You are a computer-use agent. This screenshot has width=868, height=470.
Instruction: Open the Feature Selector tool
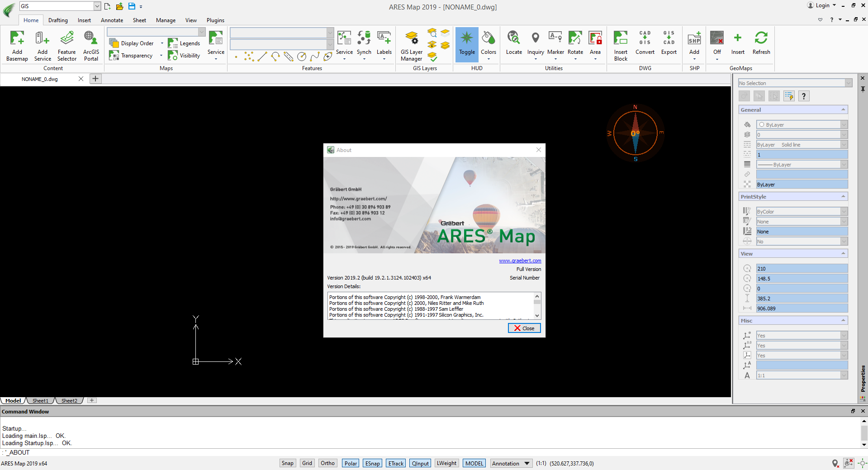[67, 38]
